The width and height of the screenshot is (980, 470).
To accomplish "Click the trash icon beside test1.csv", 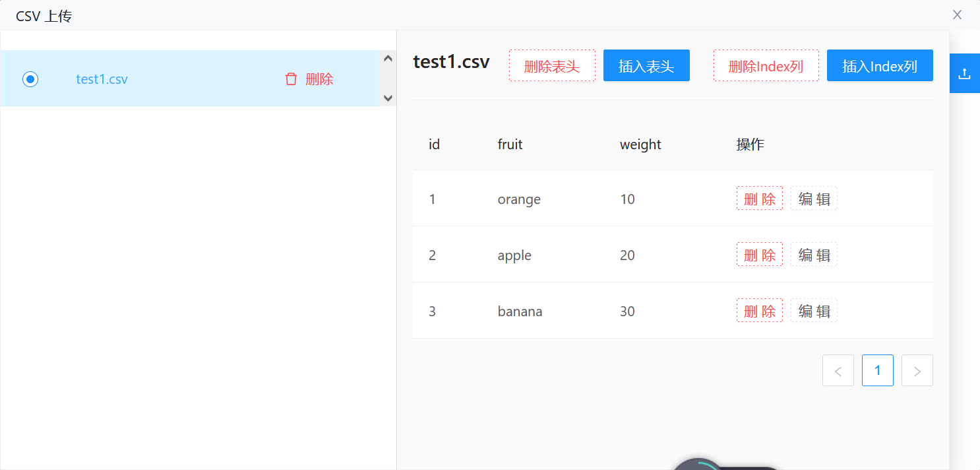I will 291,79.
